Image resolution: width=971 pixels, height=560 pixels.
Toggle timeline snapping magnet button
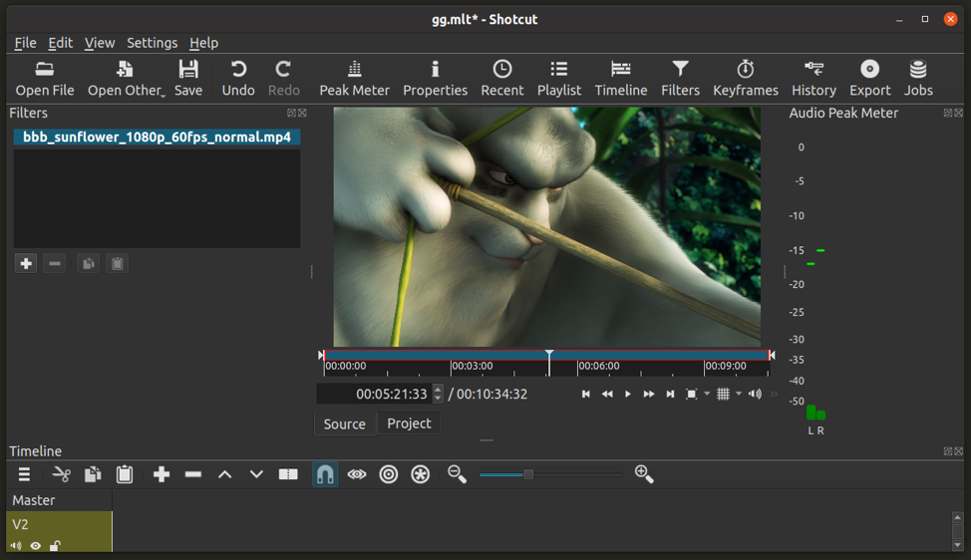coord(325,475)
